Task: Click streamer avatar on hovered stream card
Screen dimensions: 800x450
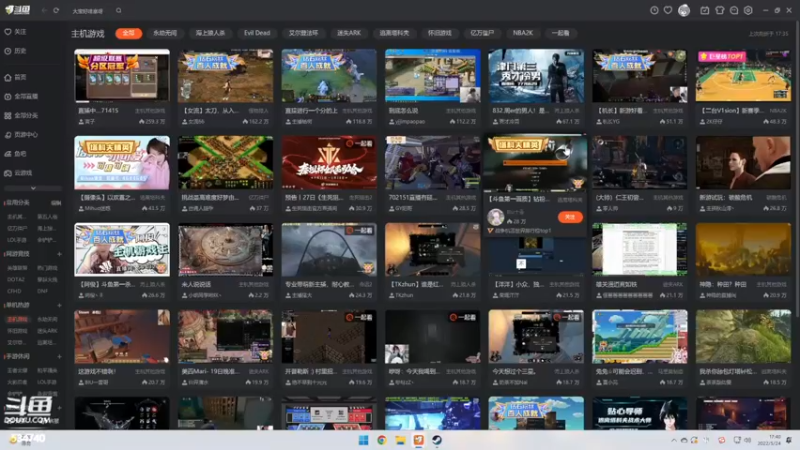Action: point(495,217)
